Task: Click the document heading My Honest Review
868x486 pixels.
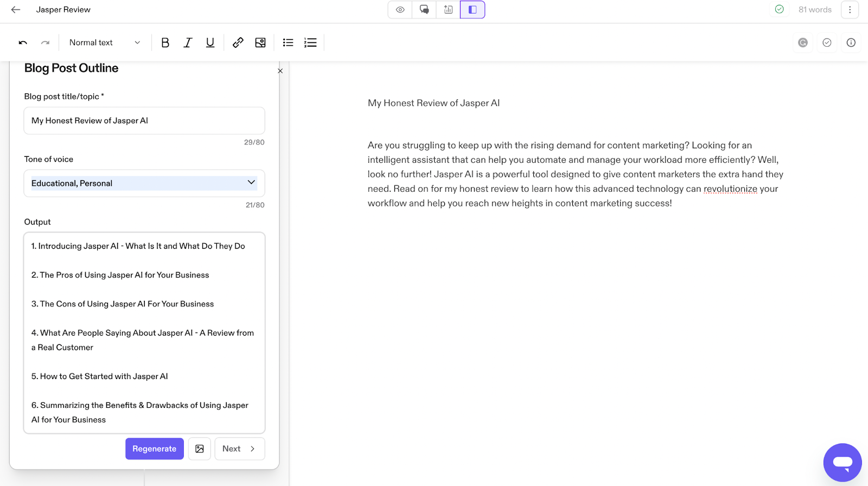Action: coord(434,103)
